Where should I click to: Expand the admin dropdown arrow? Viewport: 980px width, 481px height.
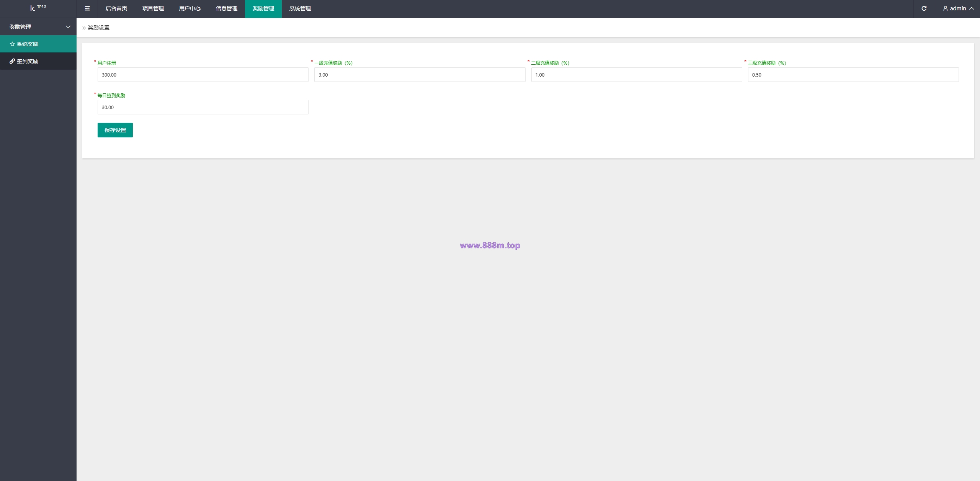(x=972, y=8)
